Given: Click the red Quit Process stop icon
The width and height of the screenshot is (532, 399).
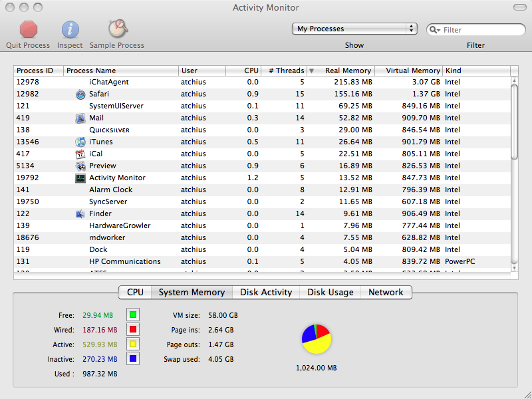Looking at the screenshot, I should point(28,29).
